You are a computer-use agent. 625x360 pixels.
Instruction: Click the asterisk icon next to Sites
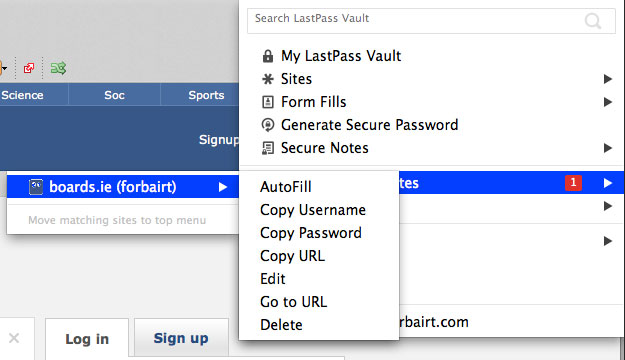pyautogui.click(x=268, y=79)
